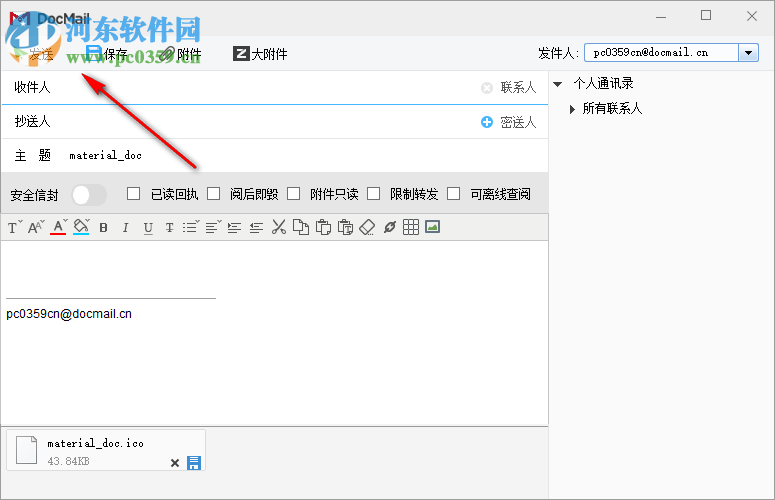The image size is (775, 500).
Task: Enable 阅后即毁 checkbox
Action: (214, 194)
